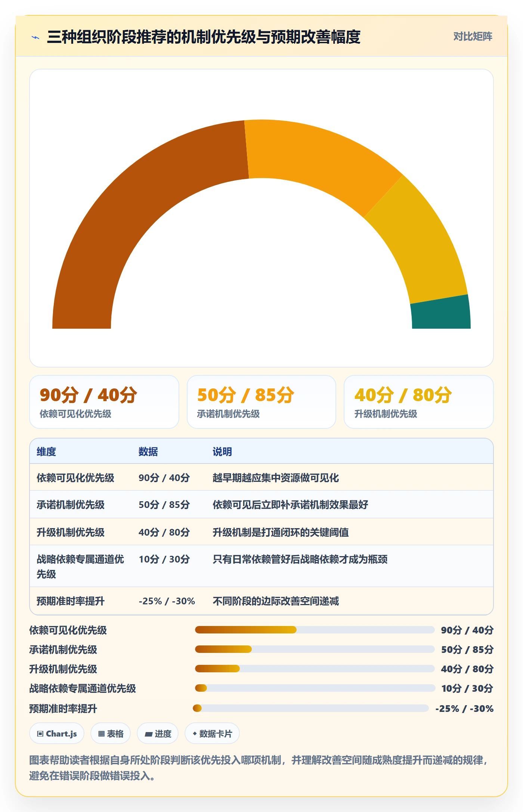Select the 依赖可见化优先级 data card
The image size is (523, 812).
pyautogui.click(x=104, y=402)
